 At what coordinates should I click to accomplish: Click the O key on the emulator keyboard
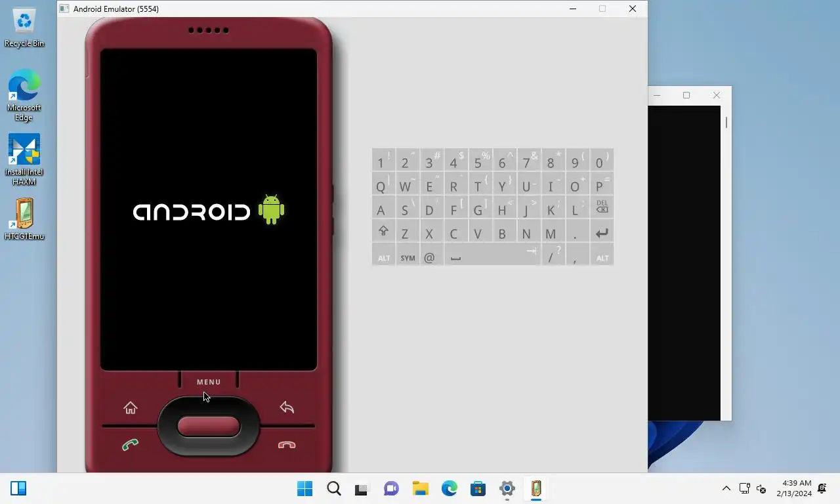pos(577,184)
